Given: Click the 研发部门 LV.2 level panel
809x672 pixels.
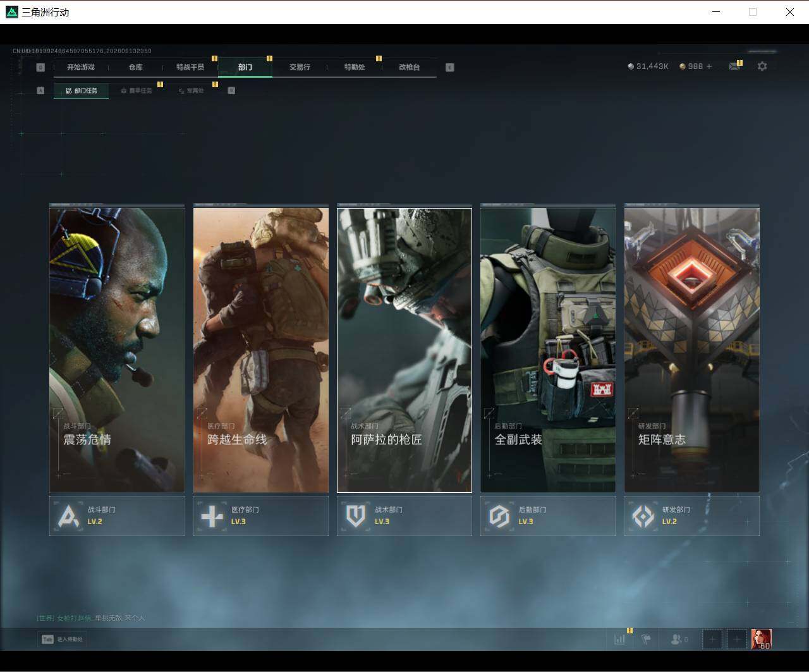Looking at the screenshot, I should click(692, 516).
